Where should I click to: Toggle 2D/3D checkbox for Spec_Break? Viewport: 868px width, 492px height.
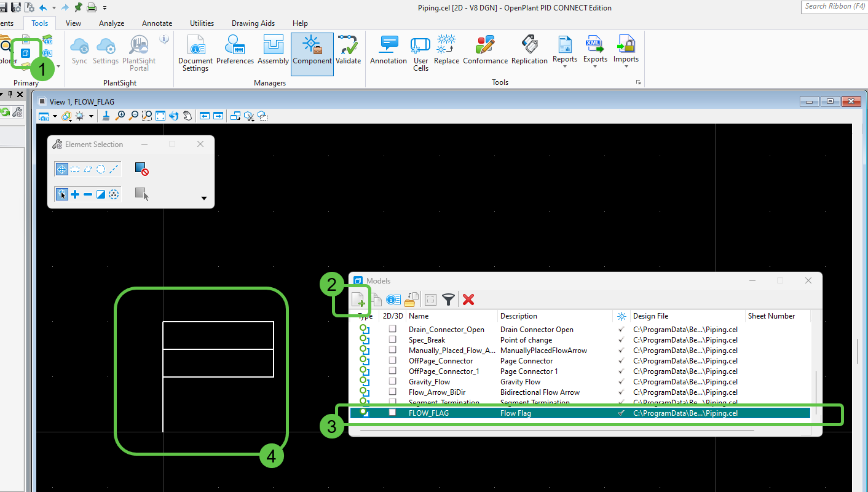click(x=392, y=339)
